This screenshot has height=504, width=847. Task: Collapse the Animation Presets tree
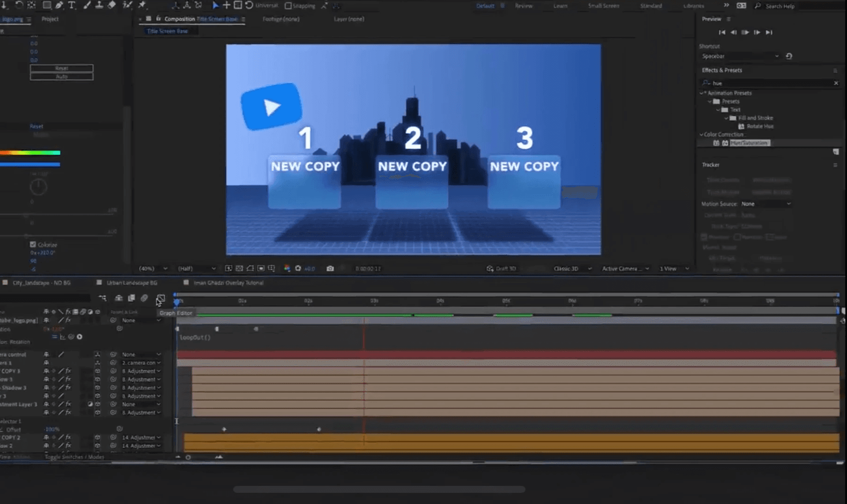pos(702,93)
